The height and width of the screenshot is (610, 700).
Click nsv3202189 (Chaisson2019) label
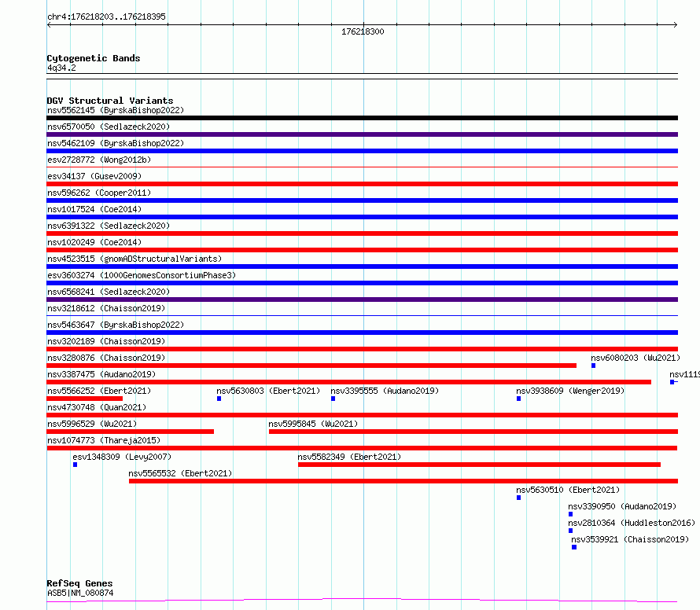click(x=106, y=341)
